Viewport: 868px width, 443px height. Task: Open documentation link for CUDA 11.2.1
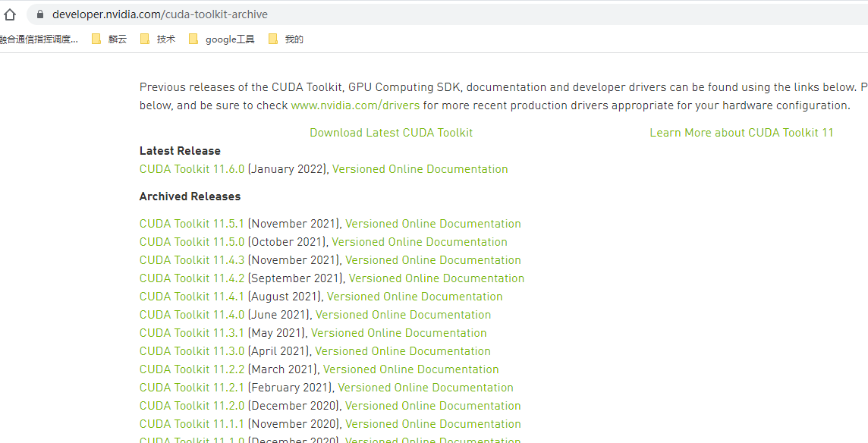click(x=426, y=388)
